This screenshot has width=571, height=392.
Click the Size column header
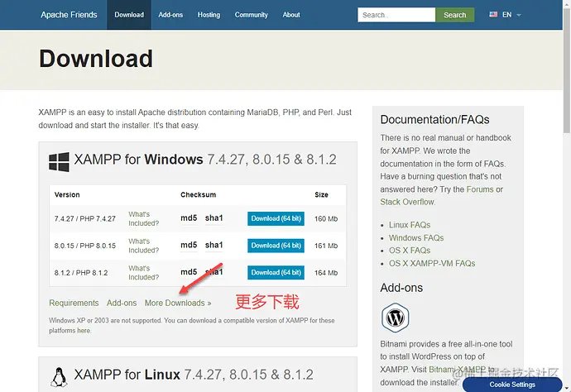pyautogui.click(x=321, y=194)
